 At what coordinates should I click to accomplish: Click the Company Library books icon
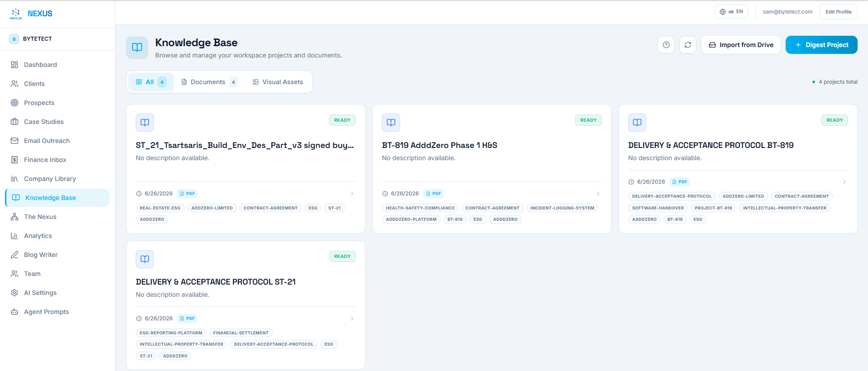coord(14,179)
